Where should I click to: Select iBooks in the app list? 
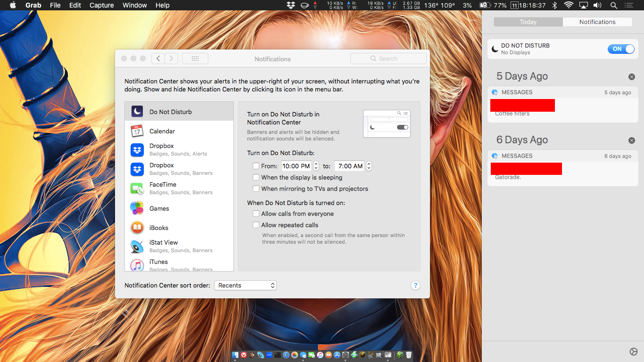tap(179, 228)
